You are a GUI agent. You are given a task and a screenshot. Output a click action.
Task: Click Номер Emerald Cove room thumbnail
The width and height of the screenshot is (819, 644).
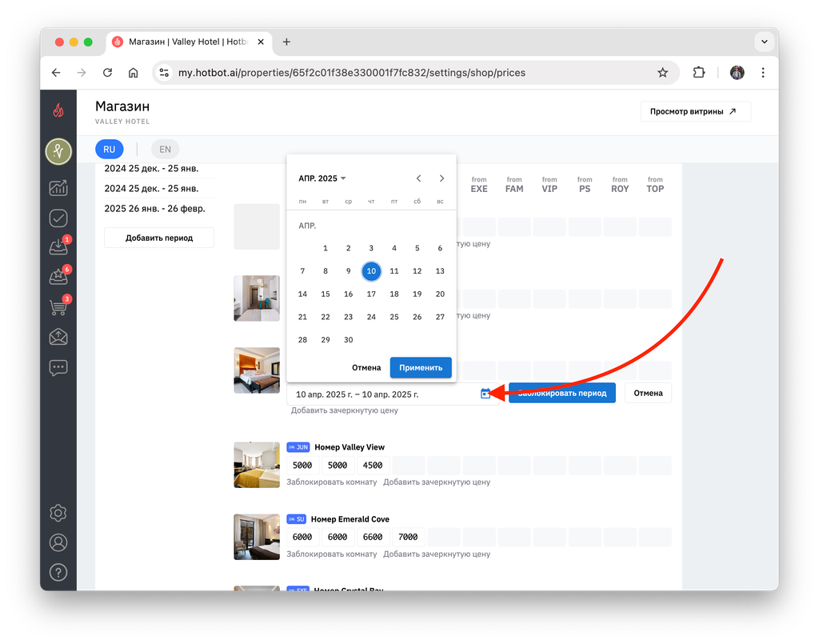(257, 537)
